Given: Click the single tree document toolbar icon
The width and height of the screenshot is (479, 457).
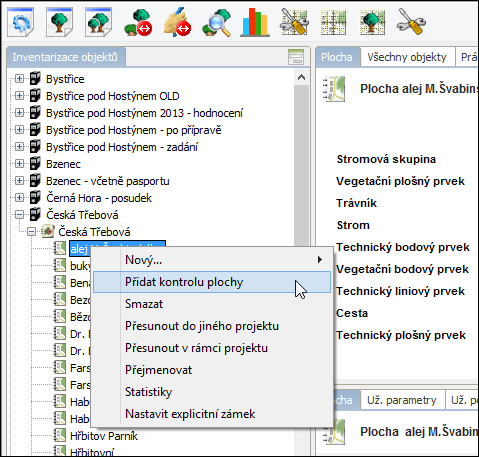Looking at the screenshot, I should (59, 22).
